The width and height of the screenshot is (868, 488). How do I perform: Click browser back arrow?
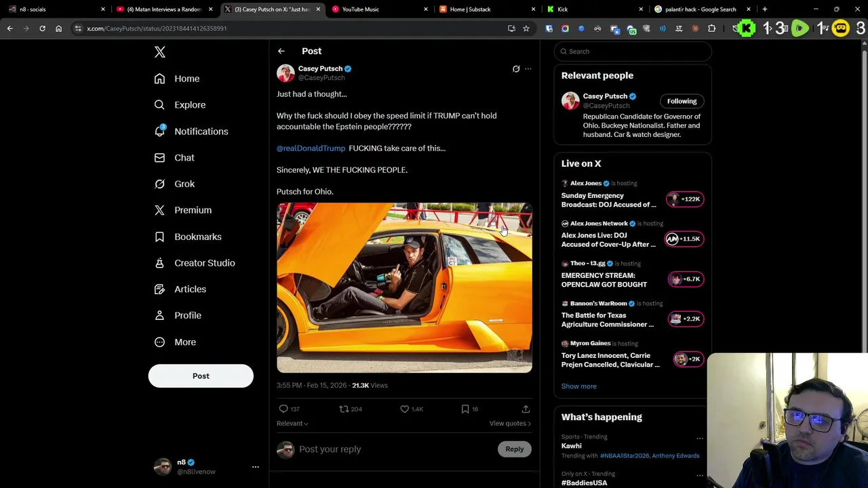pyautogui.click(x=10, y=28)
